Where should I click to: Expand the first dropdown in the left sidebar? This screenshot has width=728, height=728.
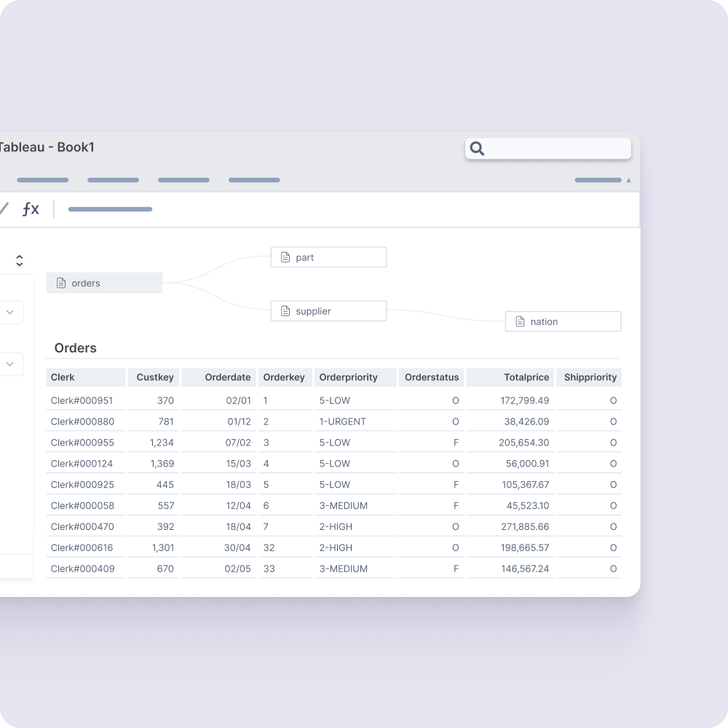(10, 312)
